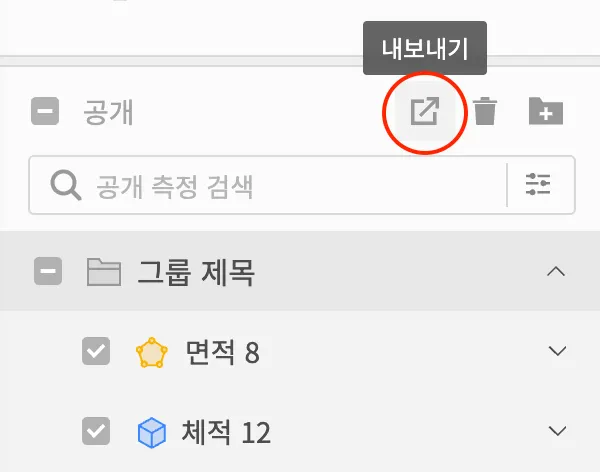Click the yellow polygon area icon
600x472 pixels.
tap(152, 352)
